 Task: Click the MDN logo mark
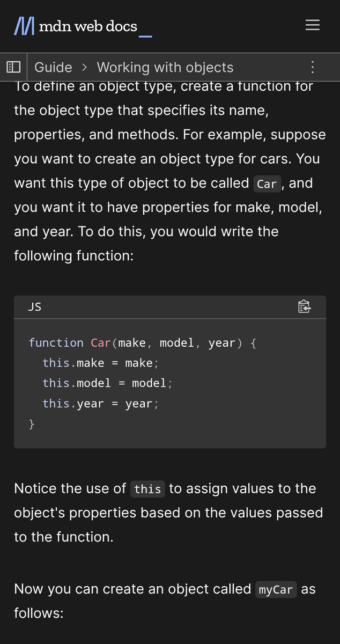tap(24, 26)
